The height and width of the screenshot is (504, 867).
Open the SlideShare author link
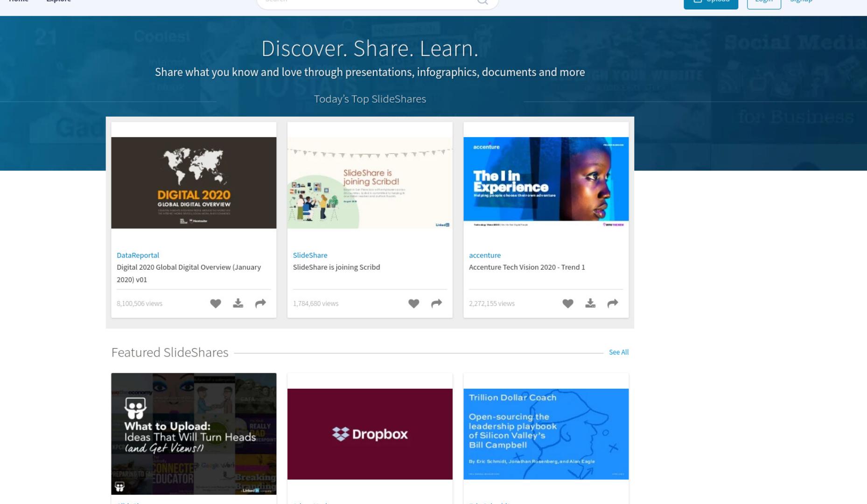pos(310,255)
